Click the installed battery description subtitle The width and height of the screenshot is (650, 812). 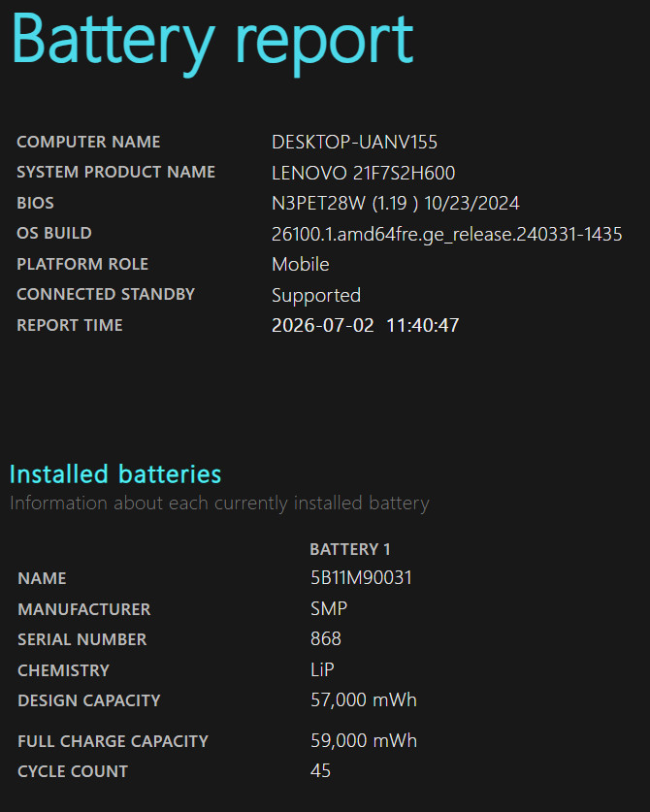click(219, 503)
